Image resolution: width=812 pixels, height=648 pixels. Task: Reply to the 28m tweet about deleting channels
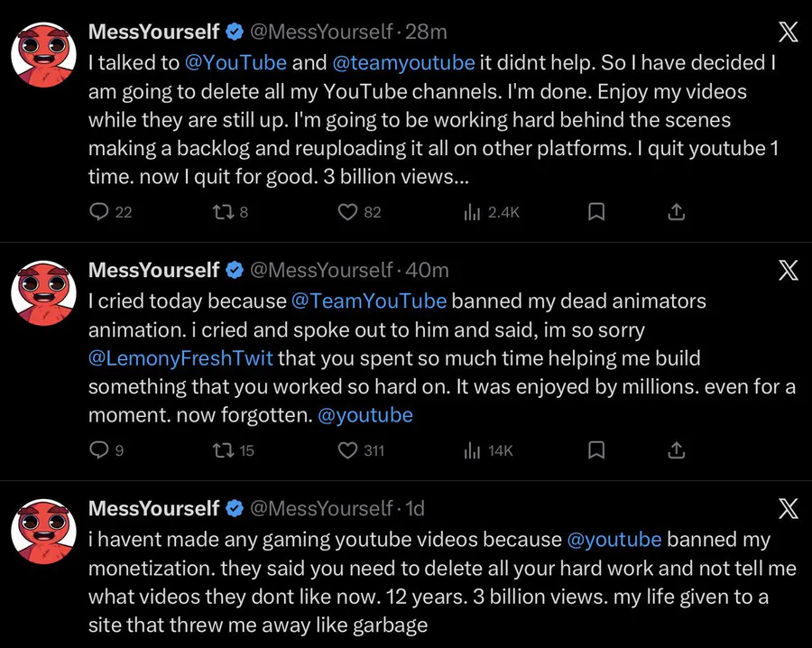(99, 212)
